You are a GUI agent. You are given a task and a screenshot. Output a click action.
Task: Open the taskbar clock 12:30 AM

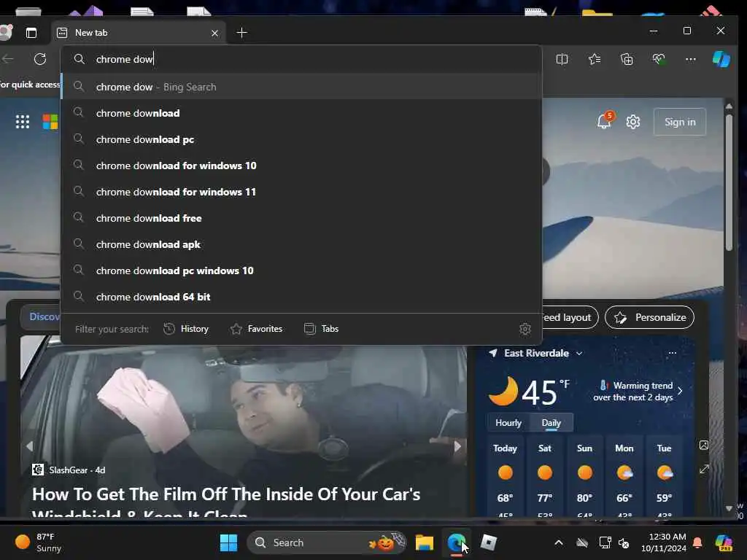pyautogui.click(x=663, y=542)
